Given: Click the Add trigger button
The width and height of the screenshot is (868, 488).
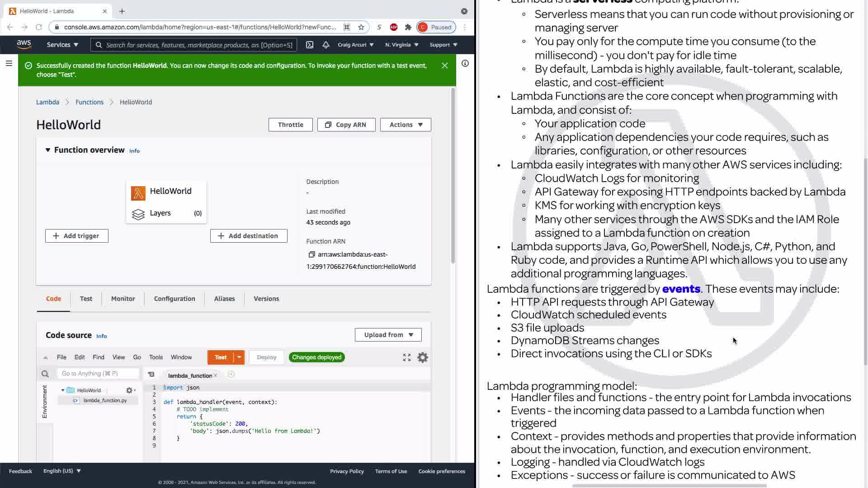Looking at the screenshot, I should click(77, 236).
